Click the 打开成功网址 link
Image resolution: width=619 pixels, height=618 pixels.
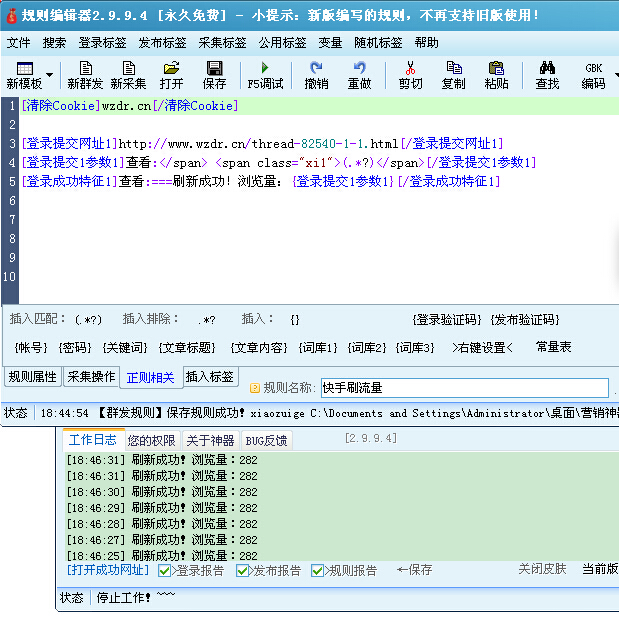click(x=108, y=570)
